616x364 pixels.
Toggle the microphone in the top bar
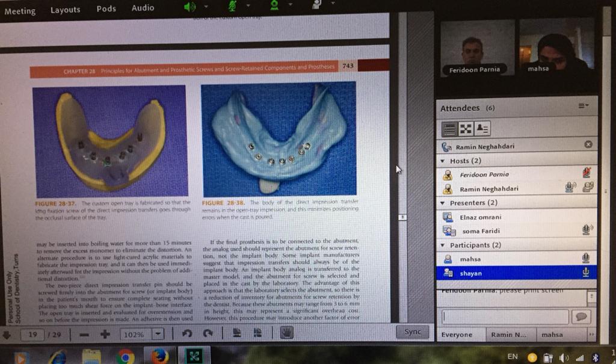pyautogui.click(x=232, y=6)
